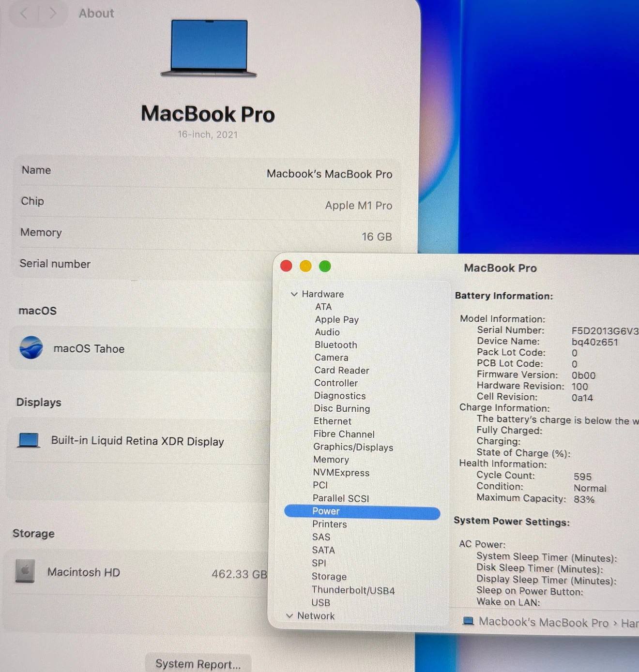Click the Cycle Count value 595
Viewport: 639px width, 672px height.
(582, 477)
